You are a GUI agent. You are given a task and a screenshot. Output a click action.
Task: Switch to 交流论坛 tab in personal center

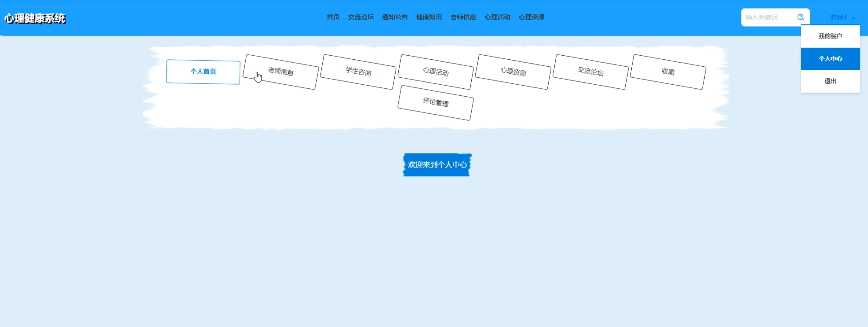[591, 72]
